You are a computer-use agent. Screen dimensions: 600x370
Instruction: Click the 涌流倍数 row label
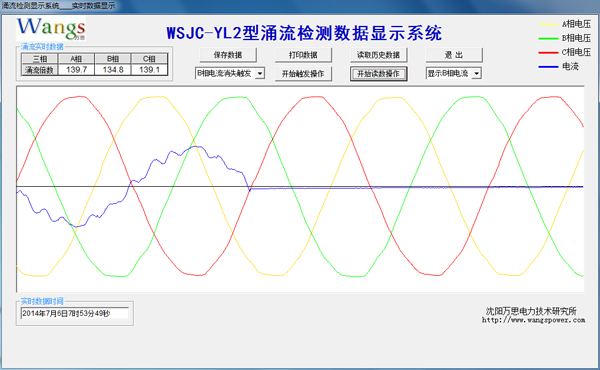[40, 70]
